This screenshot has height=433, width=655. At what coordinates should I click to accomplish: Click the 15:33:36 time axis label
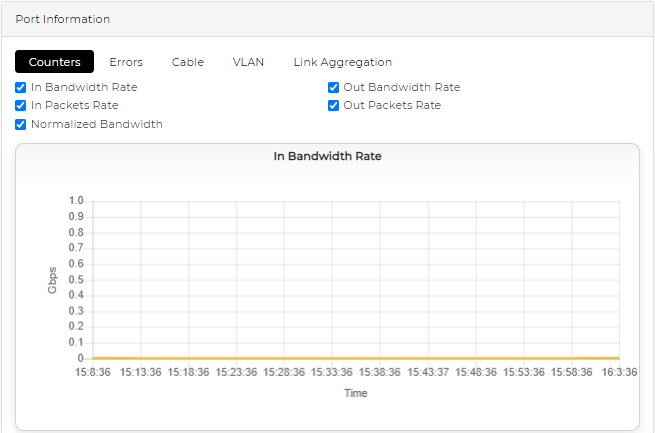tap(332, 373)
